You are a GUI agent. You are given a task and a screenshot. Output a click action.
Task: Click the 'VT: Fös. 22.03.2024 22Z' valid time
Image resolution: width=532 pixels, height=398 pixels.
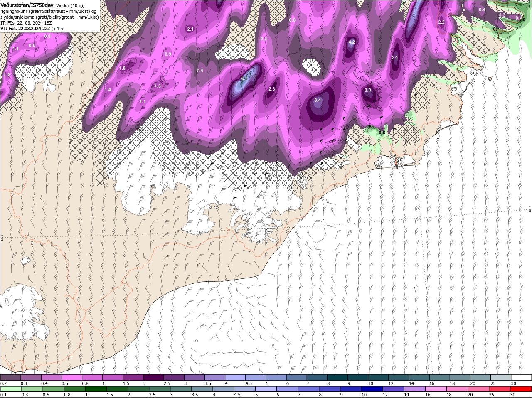click(25, 29)
